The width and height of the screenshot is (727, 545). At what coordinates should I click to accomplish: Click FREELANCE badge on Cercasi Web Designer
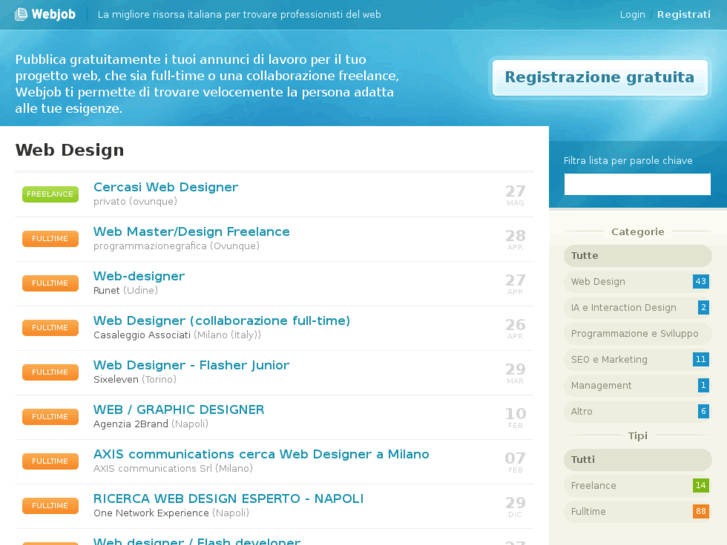pos(50,194)
